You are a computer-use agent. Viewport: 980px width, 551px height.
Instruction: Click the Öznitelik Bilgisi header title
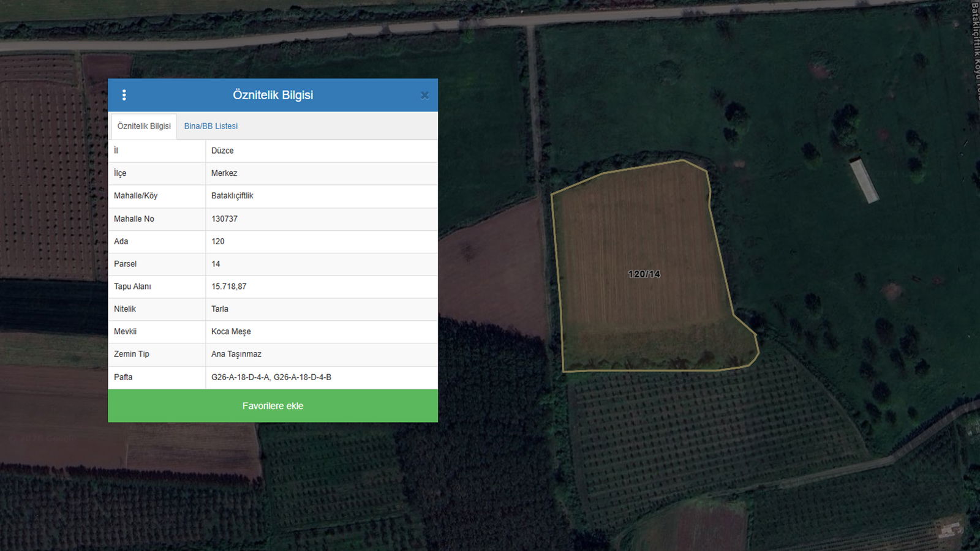pyautogui.click(x=273, y=95)
